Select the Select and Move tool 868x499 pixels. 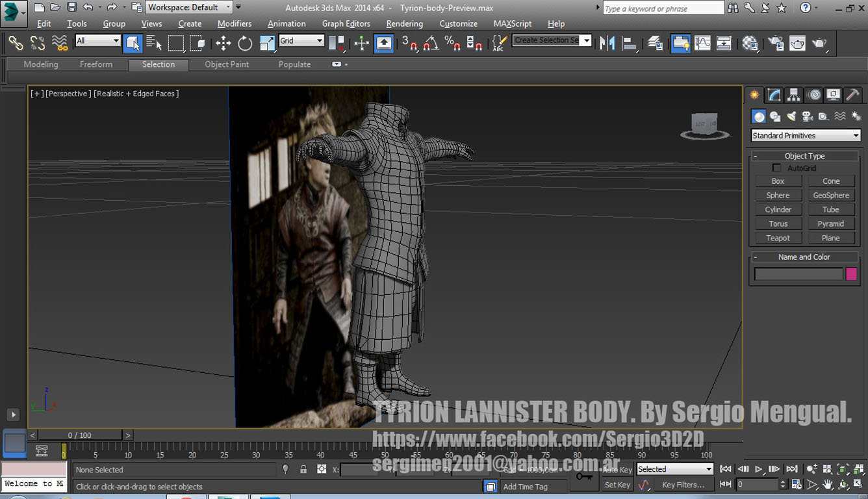point(223,44)
